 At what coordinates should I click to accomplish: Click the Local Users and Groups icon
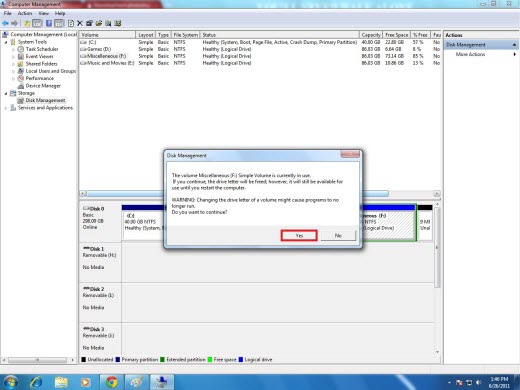[21, 71]
